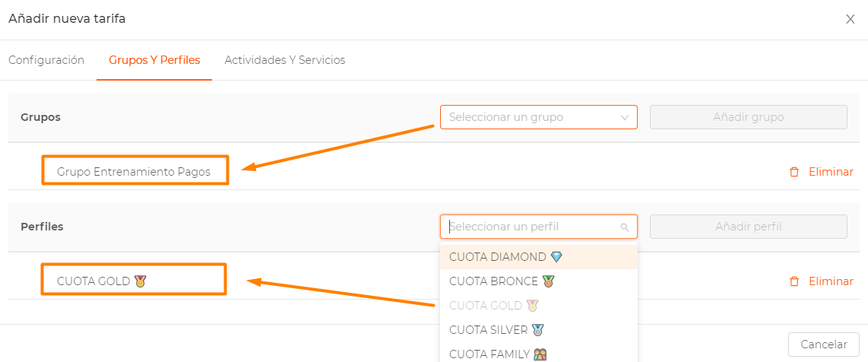
Task: Close the Añadir nueva tarifa dialog
Action: [x=851, y=19]
